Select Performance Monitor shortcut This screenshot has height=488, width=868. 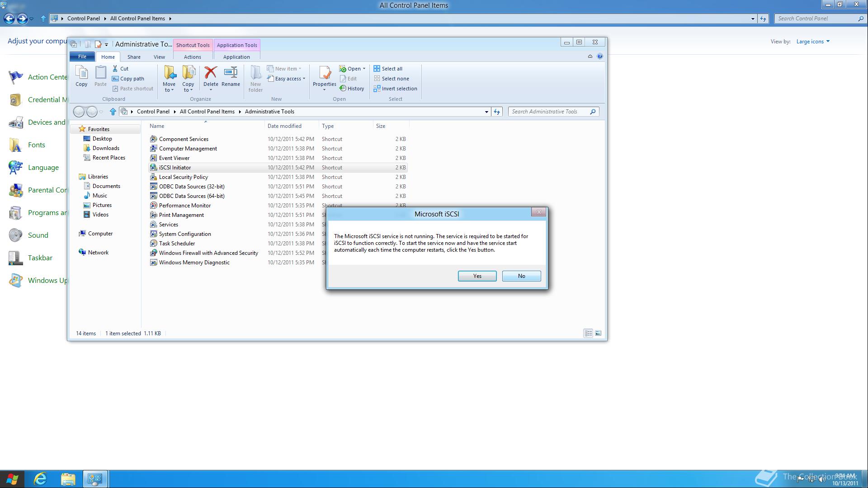pyautogui.click(x=185, y=206)
